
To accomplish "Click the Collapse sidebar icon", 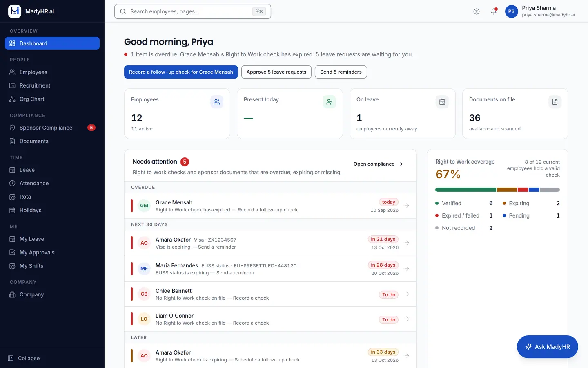I will coord(11,358).
